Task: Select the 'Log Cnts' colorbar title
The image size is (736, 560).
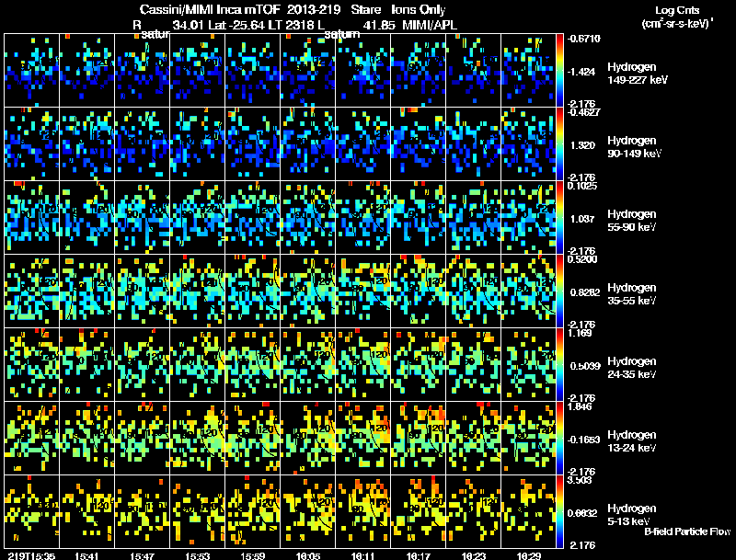Action: tap(677, 10)
